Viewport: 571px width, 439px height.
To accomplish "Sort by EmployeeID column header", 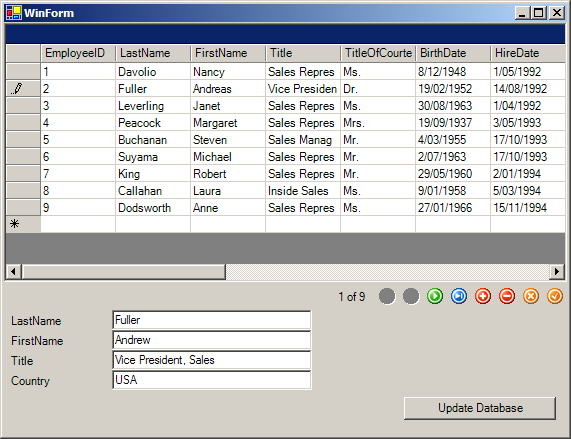I will tap(78, 53).
